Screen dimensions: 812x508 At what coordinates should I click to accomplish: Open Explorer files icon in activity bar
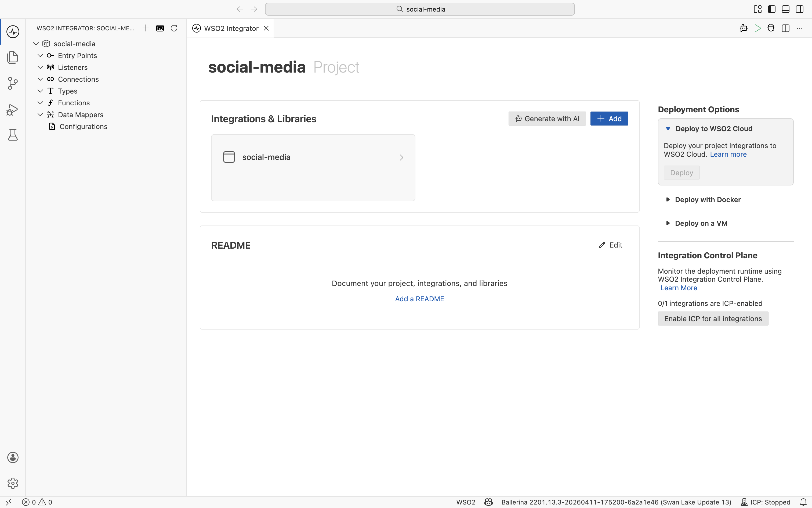[13, 58]
